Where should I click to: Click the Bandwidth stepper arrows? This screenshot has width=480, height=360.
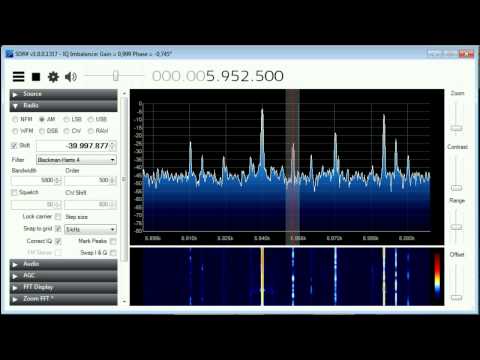tap(58, 180)
